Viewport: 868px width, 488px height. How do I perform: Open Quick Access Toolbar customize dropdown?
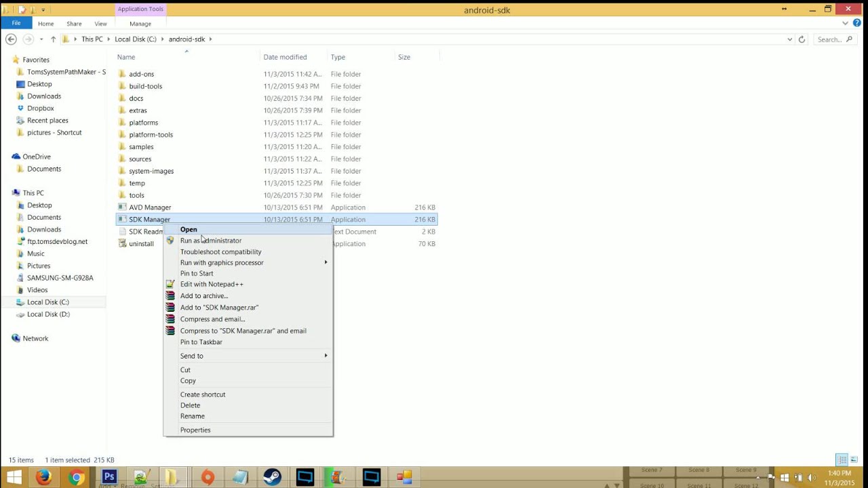[43, 9]
